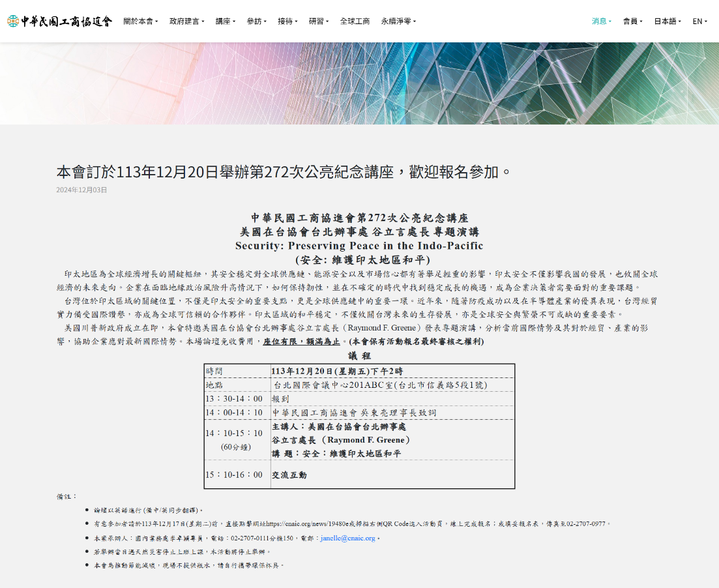This screenshot has width=719, height=588.
Task: Expand the 政府建言 dropdown
Action: point(186,21)
